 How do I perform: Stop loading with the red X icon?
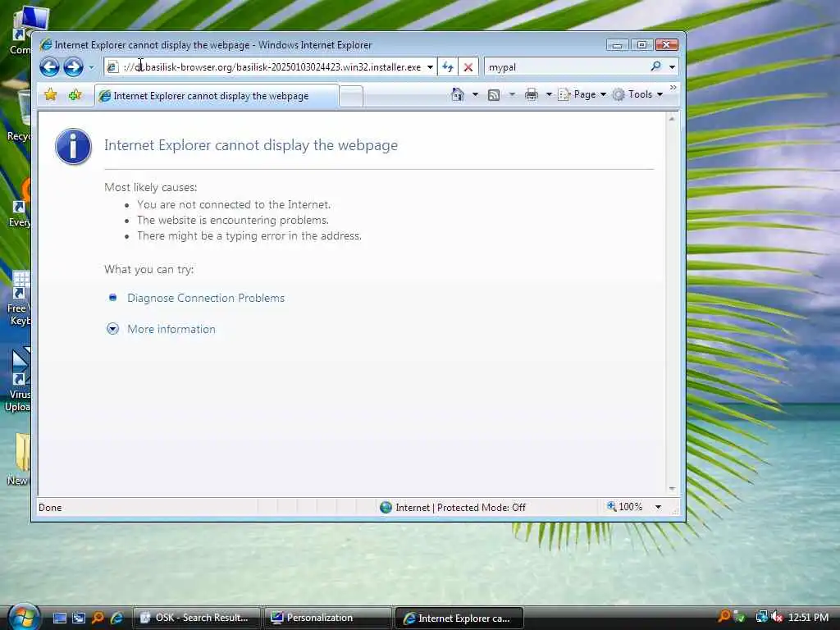click(x=468, y=67)
